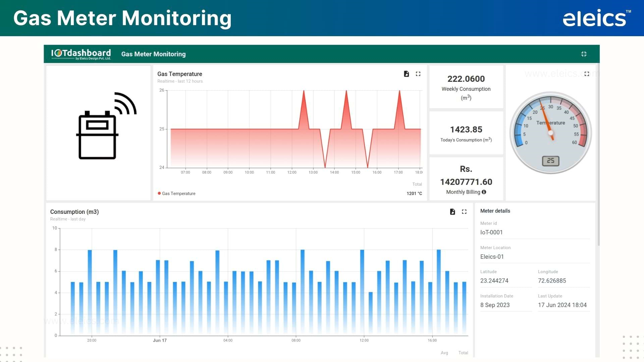This screenshot has width=644, height=362.
Task: Open the export report icon on Gas Temperature chart
Action: (406, 74)
